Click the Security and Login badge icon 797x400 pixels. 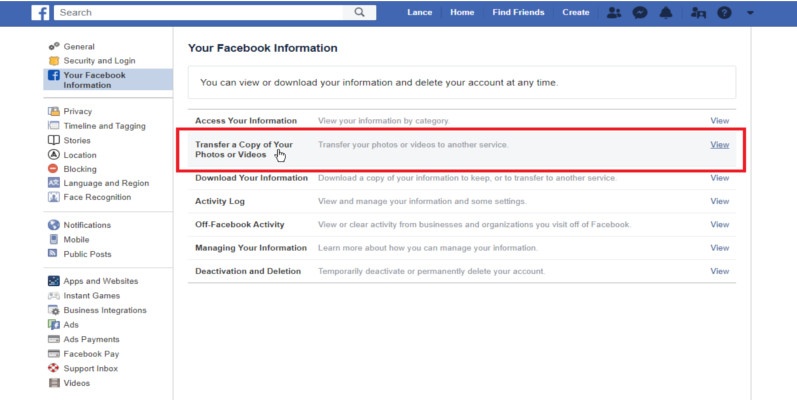(x=54, y=60)
